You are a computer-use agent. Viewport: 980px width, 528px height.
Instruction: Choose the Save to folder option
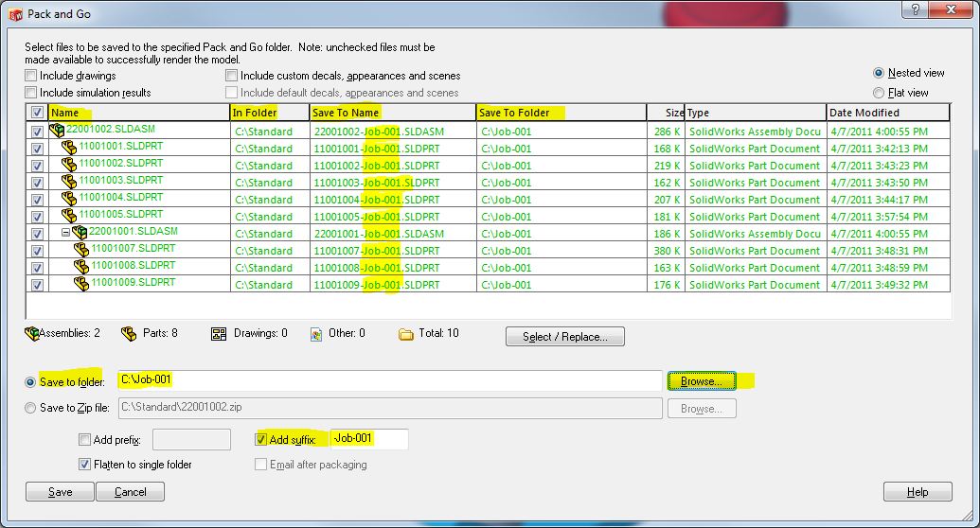(30, 381)
